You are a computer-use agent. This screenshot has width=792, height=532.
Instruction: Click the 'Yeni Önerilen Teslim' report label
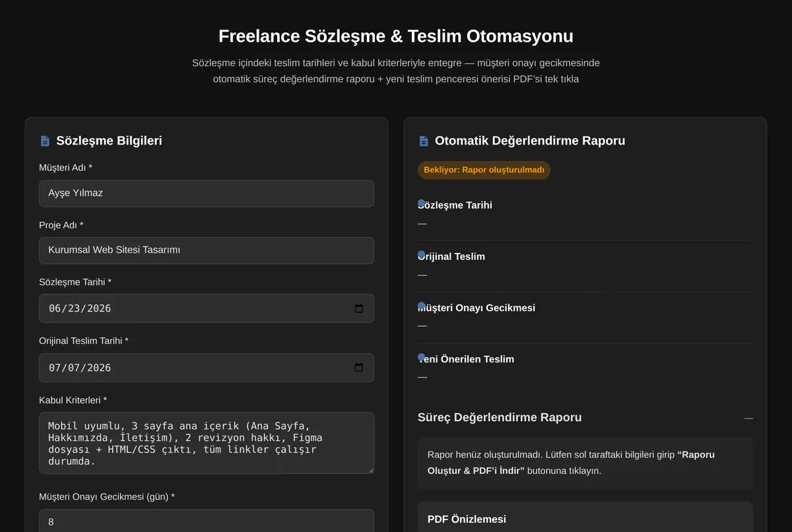click(466, 359)
